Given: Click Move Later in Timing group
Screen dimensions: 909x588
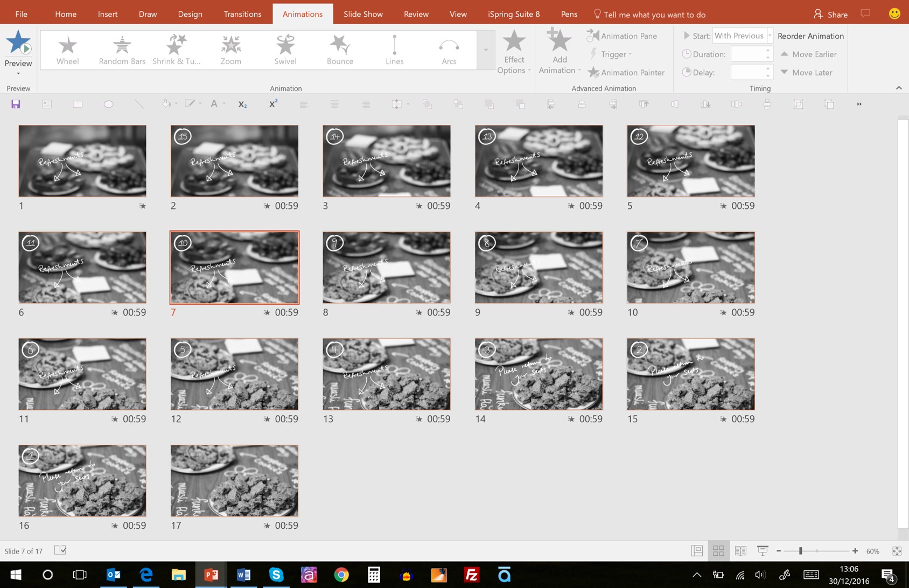Looking at the screenshot, I should (807, 72).
